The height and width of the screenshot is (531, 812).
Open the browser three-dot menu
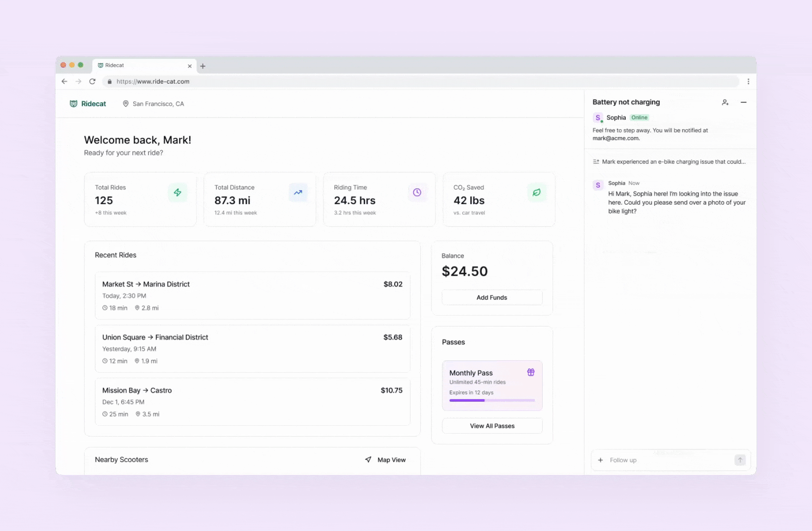tap(748, 82)
